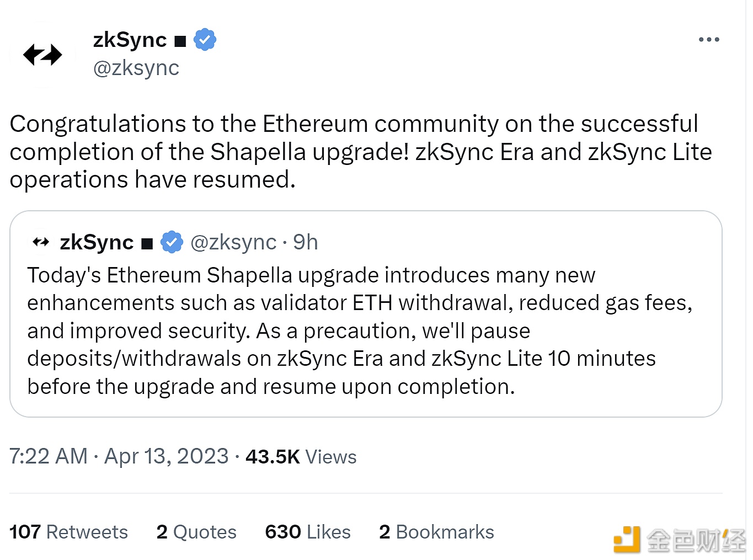Viewport: 753px width, 560px height.
Task: Click the orange Jinse Finance watermark logo
Action: click(627, 539)
